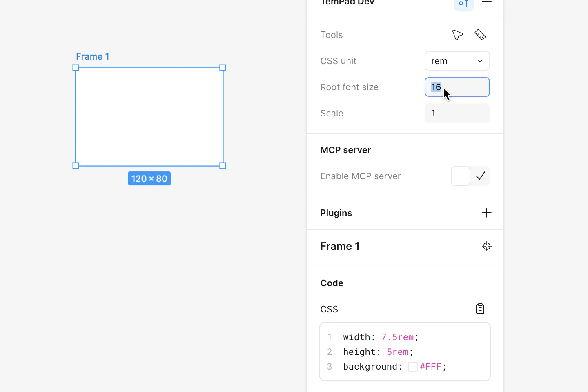Click the Scale input field

tap(457, 113)
